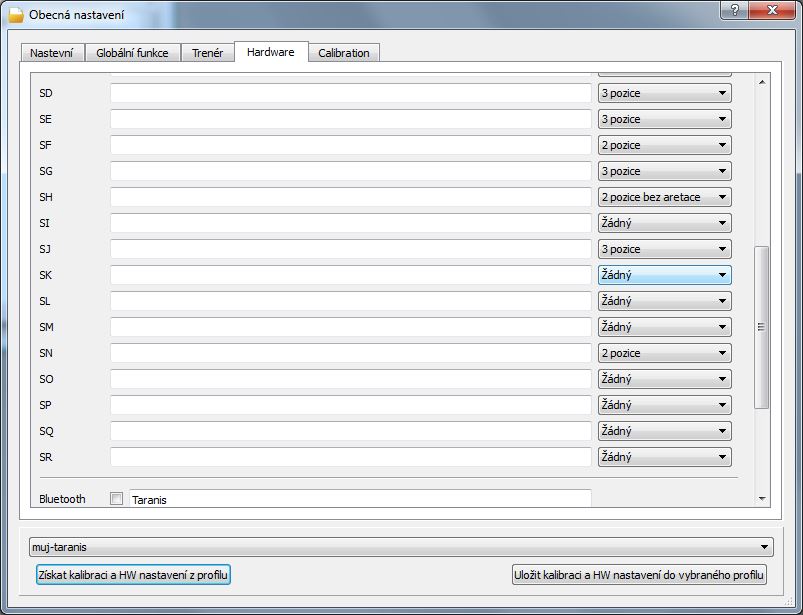Click the help question mark button

[735, 10]
